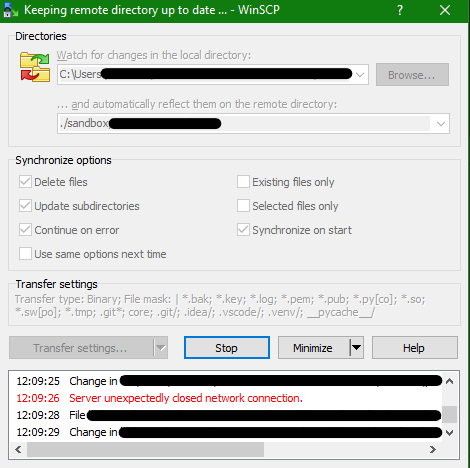The height and width of the screenshot is (468, 470).
Task: Click the horizontal scroll right arrow
Action: [433, 450]
